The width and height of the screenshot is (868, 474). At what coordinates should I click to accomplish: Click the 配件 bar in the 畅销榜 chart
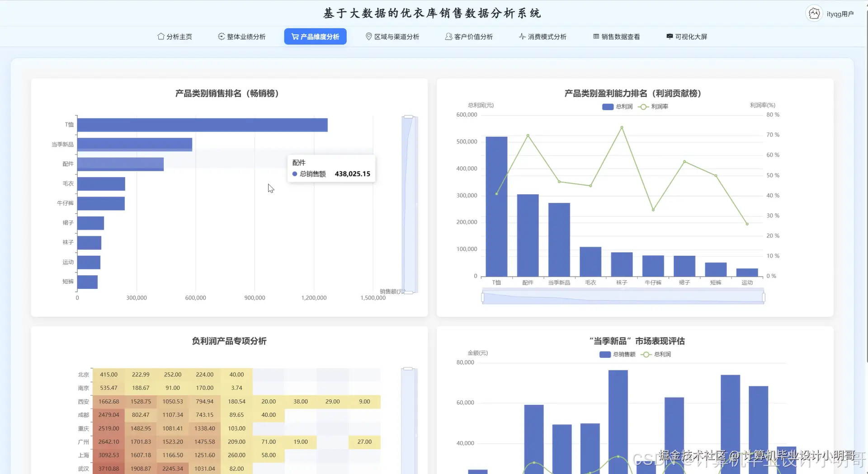pyautogui.click(x=120, y=164)
